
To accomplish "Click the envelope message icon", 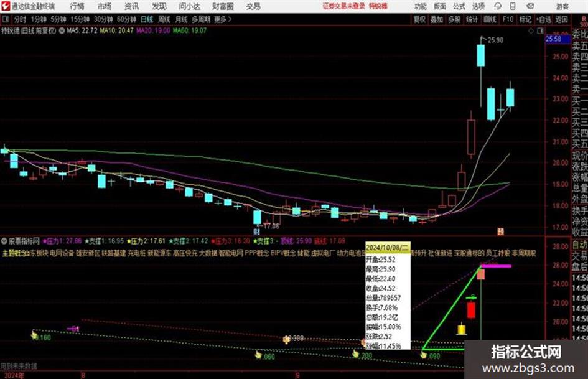I will point(530,6).
